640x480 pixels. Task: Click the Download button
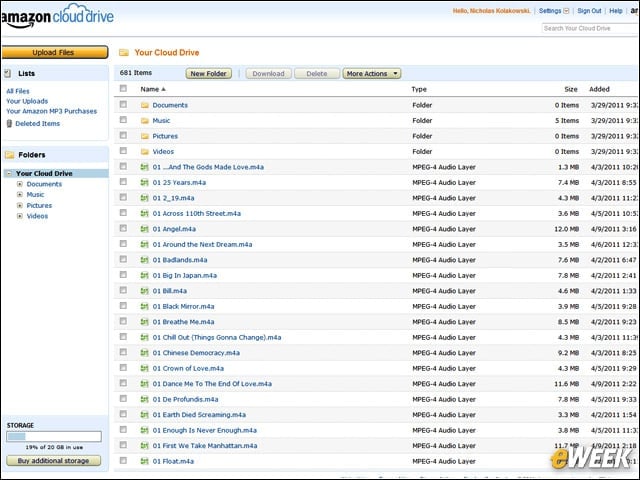(x=268, y=73)
